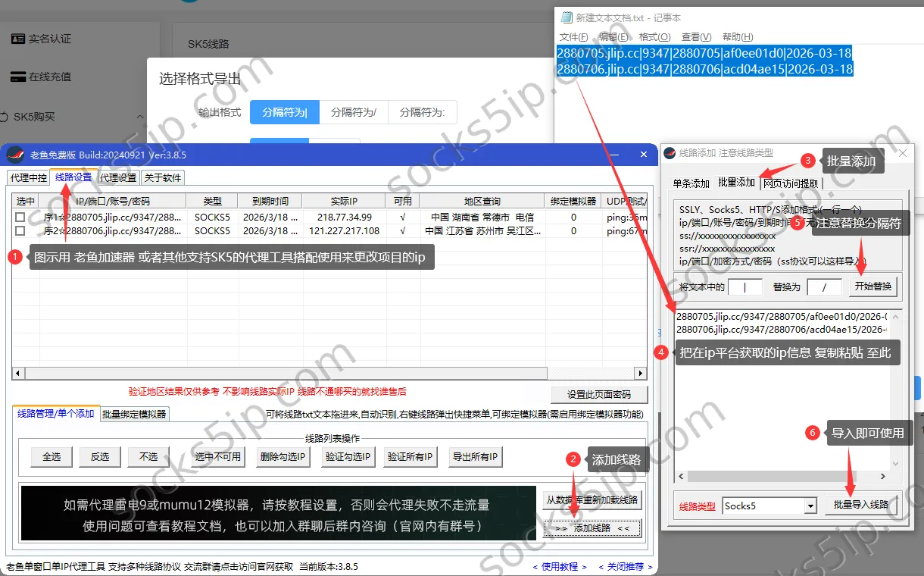Image resolution: width=924 pixels, height=576 pixels.
Task: Click the 添加线路 button
Action: tap(592, 527)
